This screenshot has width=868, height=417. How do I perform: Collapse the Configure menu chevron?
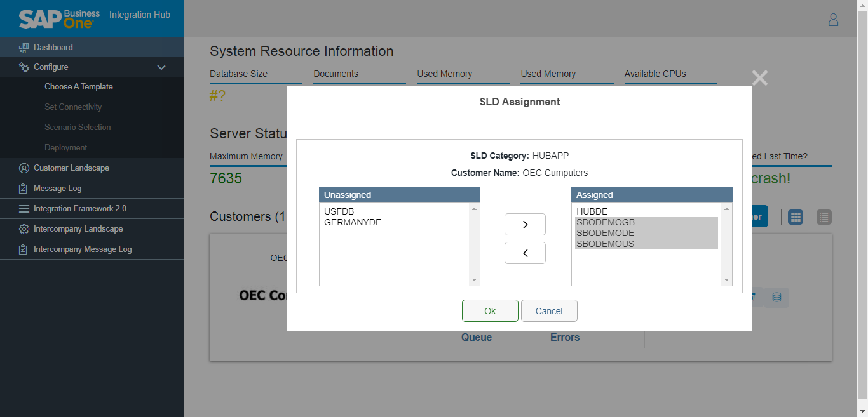click(x=161, y=67)
